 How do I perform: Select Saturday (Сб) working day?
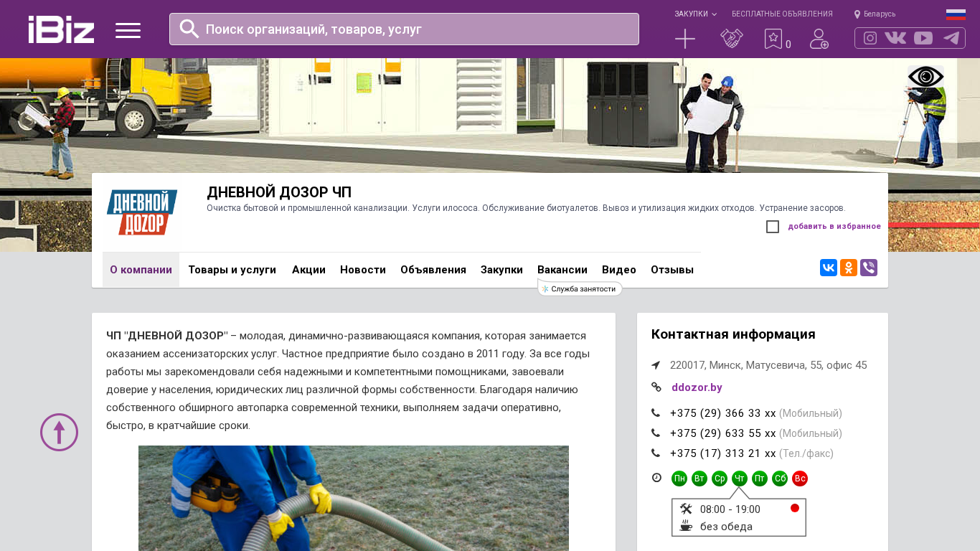780,479
